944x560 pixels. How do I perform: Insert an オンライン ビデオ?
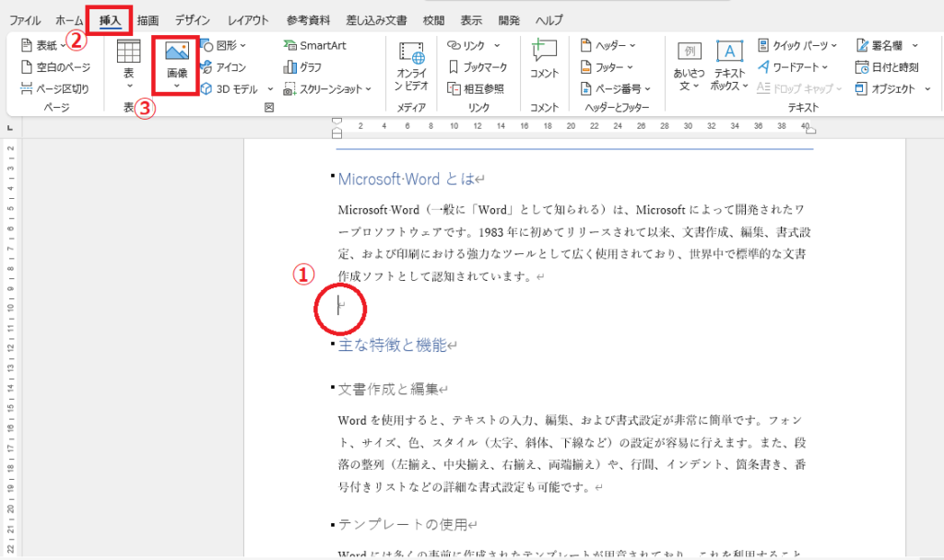click(x=411, y=66)
